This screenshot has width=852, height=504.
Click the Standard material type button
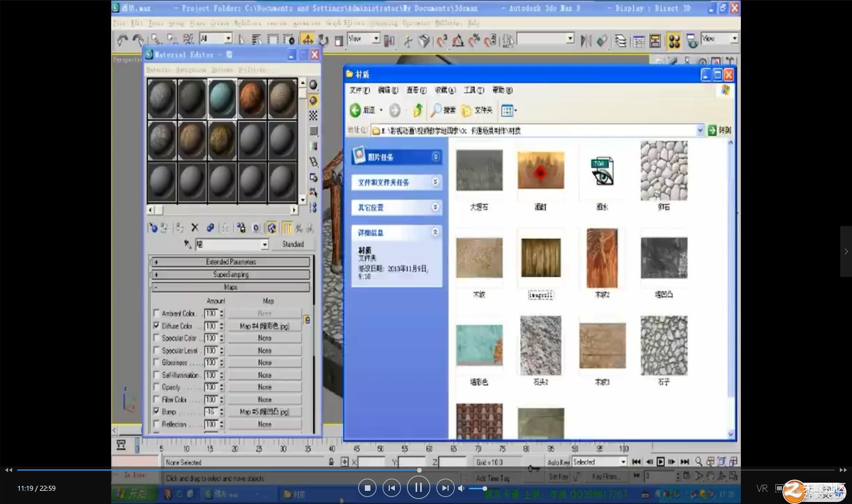(293, 244)
